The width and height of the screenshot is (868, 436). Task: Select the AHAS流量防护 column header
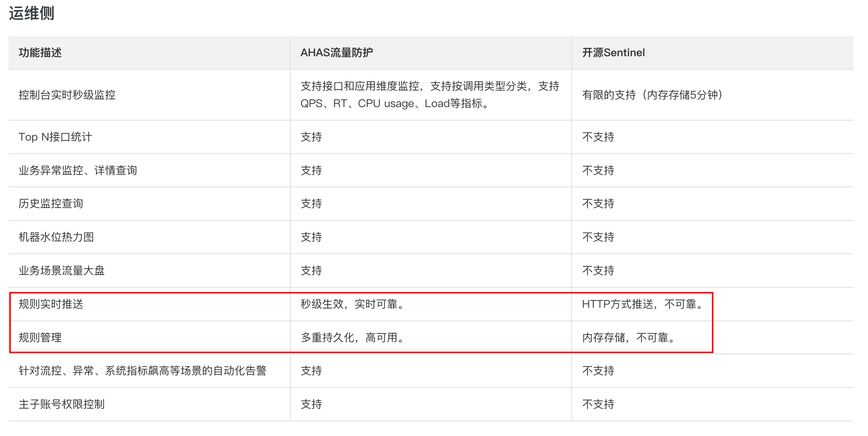pos(336,52)
